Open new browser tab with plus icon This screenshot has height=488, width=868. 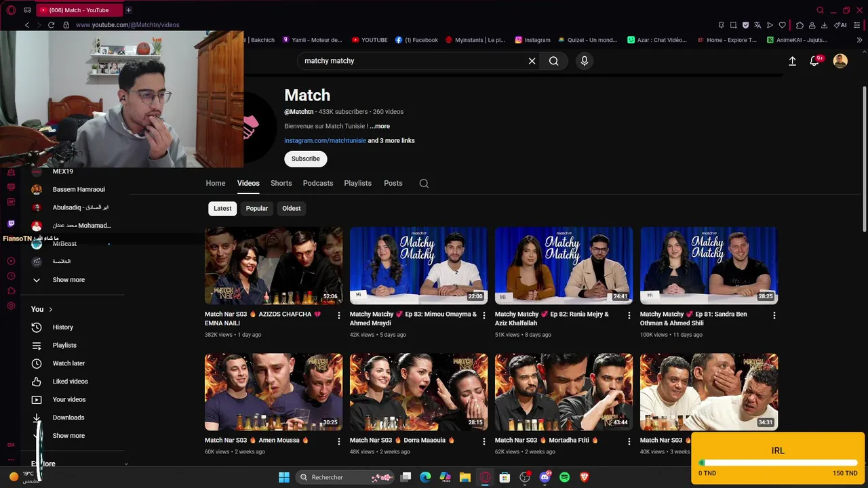128,10
